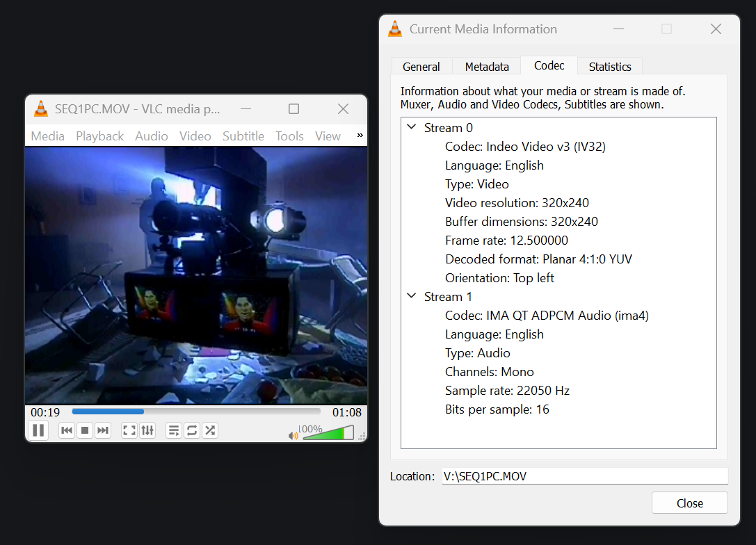Enter fullscreen video mode
This screenshot has height=545, width=756.
tap(129, 431)
